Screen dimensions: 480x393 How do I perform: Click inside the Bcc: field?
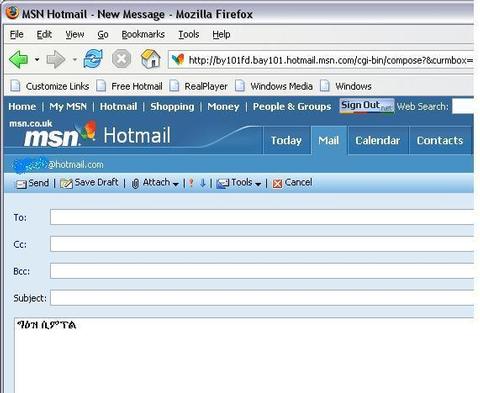(262, 271)
